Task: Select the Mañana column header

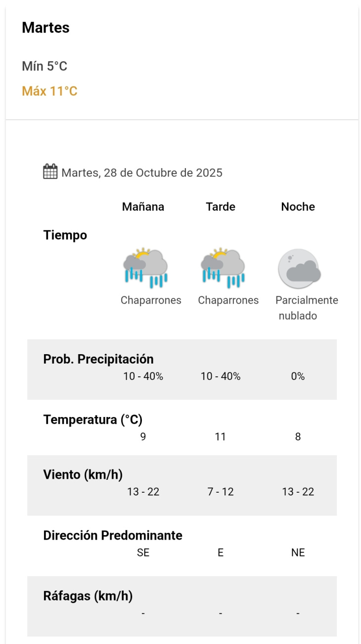Action: tap(143, 207)
